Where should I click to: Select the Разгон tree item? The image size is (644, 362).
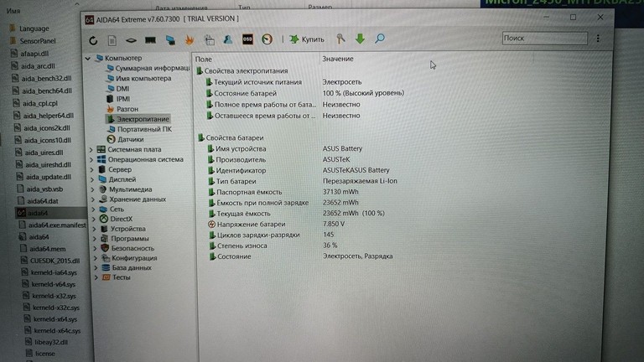tap(122, 109)
